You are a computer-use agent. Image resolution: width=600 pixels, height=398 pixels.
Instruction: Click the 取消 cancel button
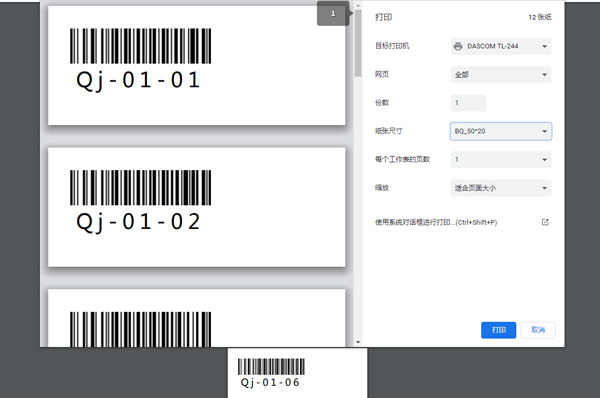pos(538,330)
